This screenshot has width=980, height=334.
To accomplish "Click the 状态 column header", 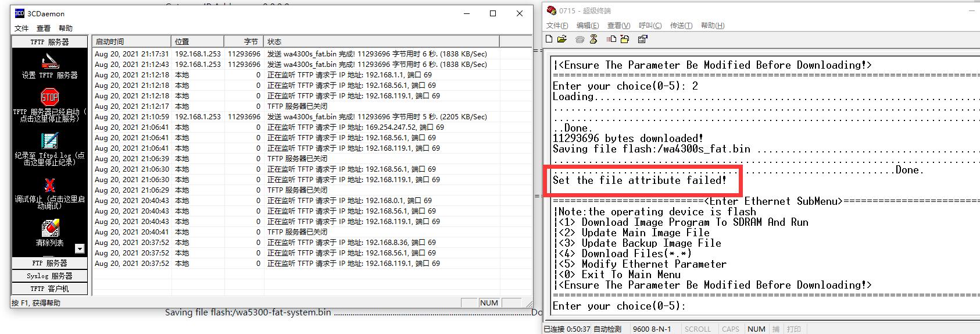I will coord(382,42).
